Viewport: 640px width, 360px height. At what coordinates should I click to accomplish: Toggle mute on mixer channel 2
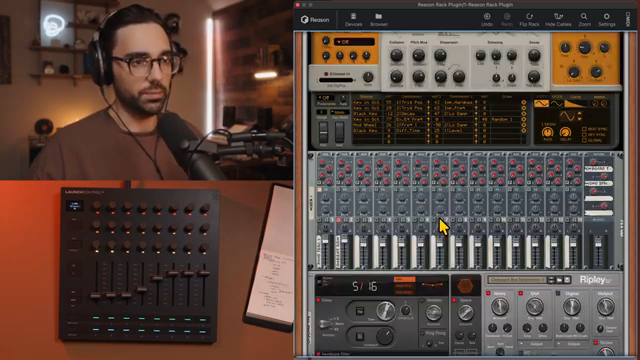[338, 220]
